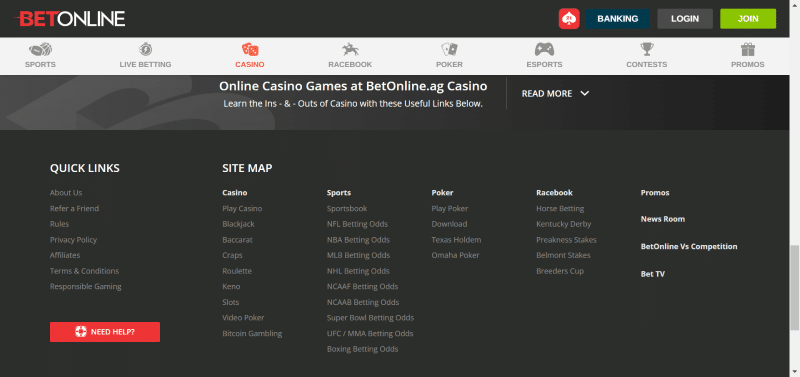
Task: Open the Slots link
Action: 231,302
